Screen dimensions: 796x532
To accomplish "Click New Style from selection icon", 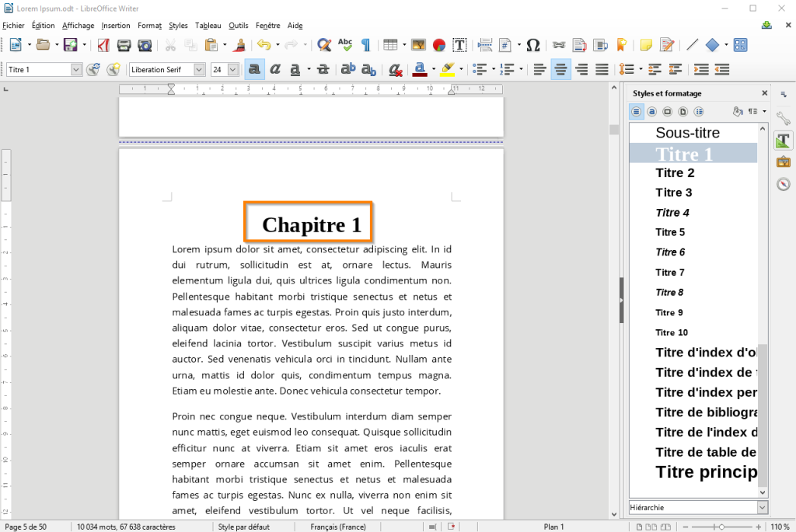I will 113,69.
